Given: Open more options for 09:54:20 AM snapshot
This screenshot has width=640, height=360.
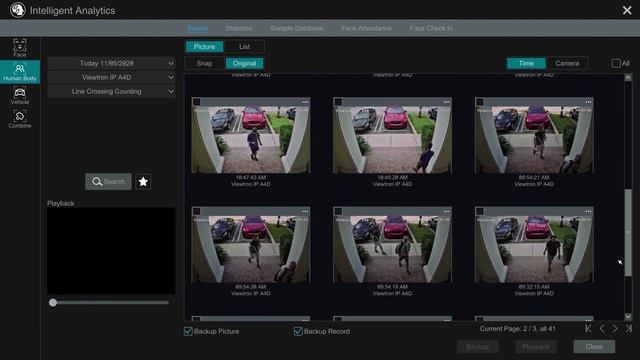Looking at the screenshot, I should 305,211.
